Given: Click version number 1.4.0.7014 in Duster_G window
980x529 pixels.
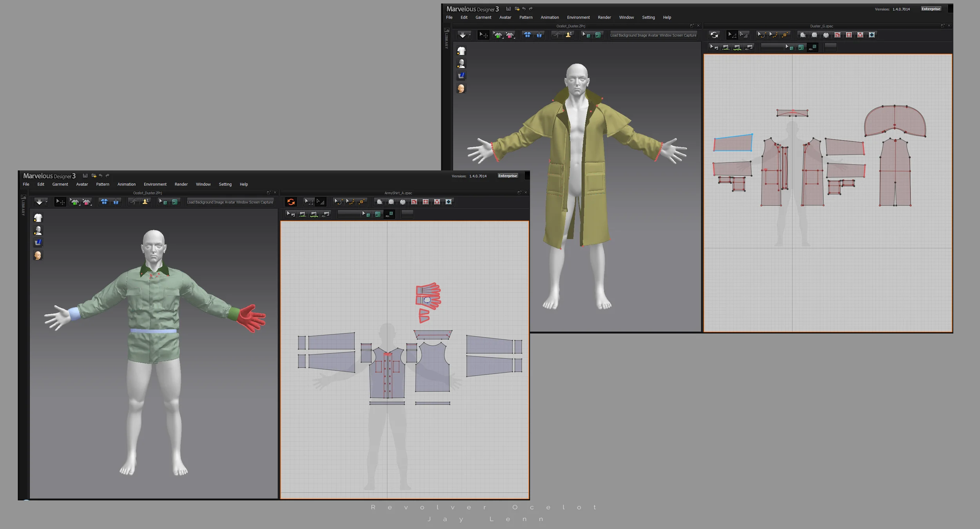Looking at the screenshot, I should [901, 9].
